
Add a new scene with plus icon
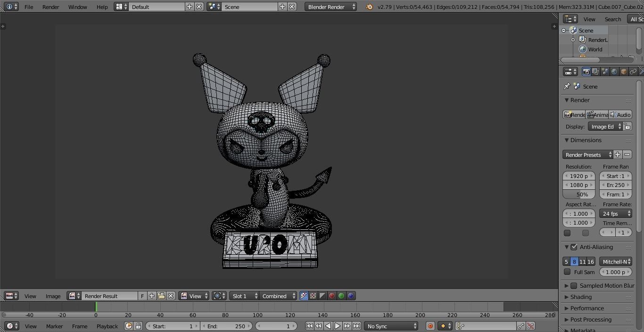coord(282,7)
